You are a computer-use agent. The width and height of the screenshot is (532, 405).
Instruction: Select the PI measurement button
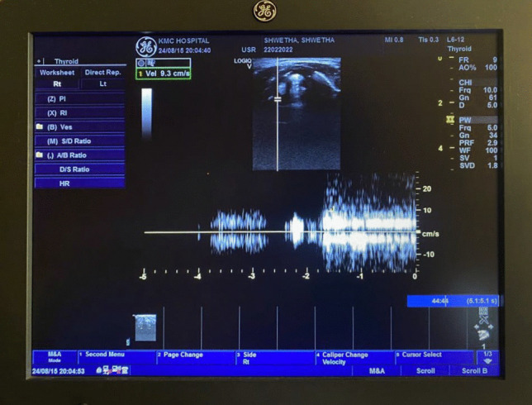[79, 99]
